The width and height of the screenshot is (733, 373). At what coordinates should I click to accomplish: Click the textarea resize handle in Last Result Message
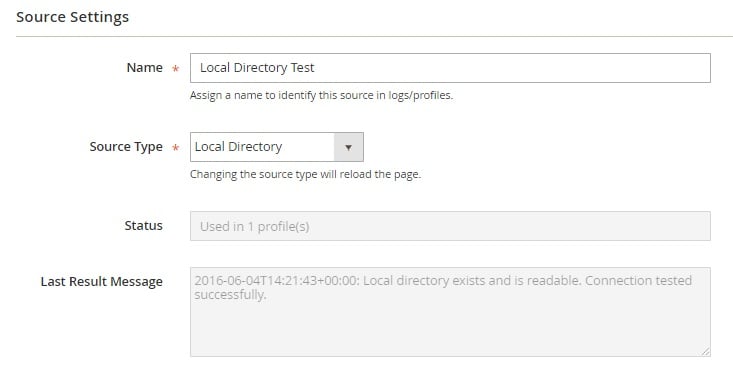pyautogui.click(x=705, y=351)
